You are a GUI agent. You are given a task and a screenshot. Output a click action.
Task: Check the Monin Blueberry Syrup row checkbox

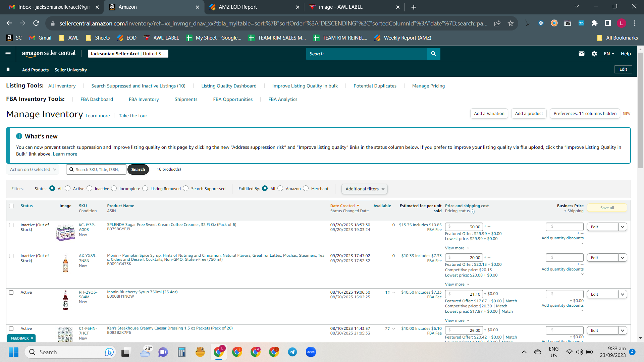[11, 292]
